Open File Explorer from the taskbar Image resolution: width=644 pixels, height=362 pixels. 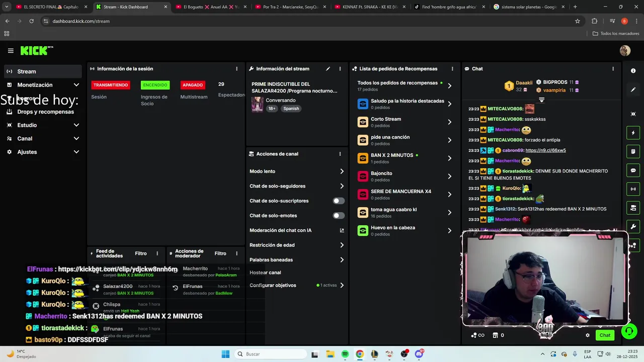(330, 354)
